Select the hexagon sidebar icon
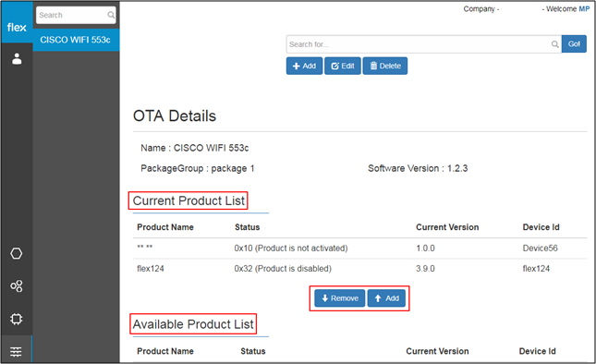Screen dimensions: 596x364 [x=17, y=253]
